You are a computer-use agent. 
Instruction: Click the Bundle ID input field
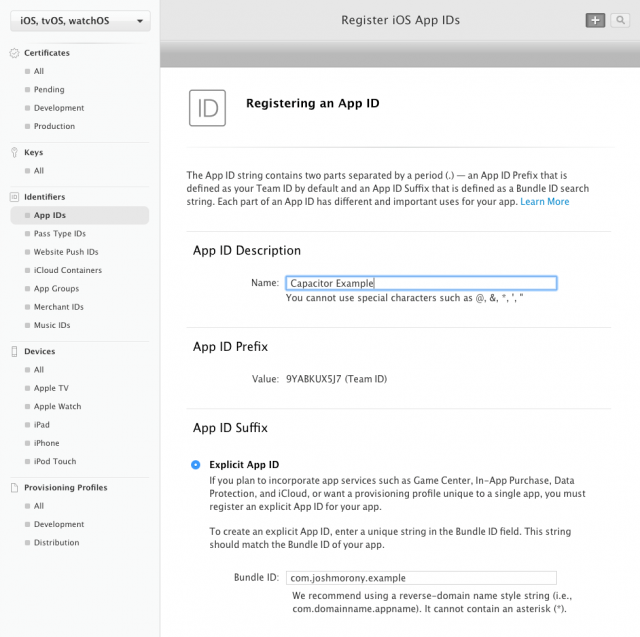click(421, 578)
